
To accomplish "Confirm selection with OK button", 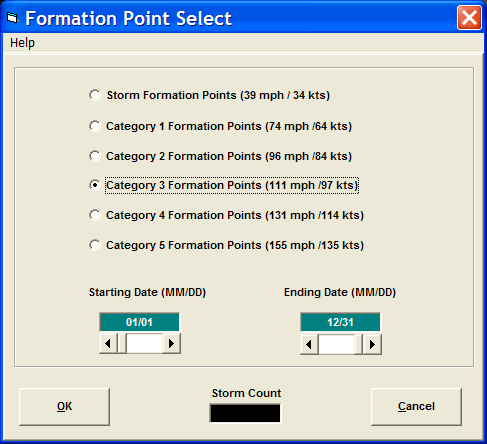I will tap(64, 406).
